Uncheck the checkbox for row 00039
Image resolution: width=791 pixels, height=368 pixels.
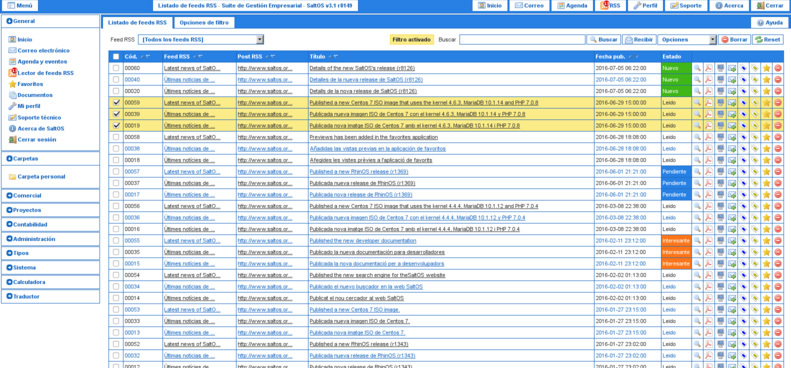pos(116,114)
